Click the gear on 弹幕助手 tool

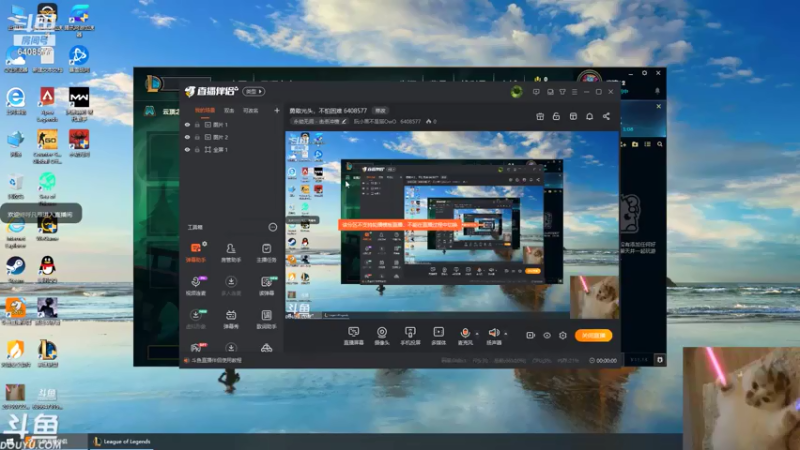pyautogui.click(x=204, y=244)
